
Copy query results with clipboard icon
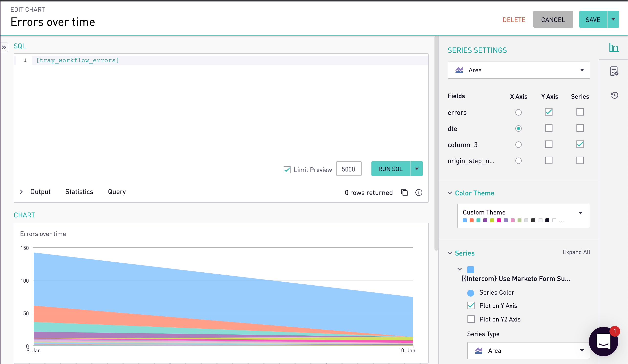[x=404, y=193]
